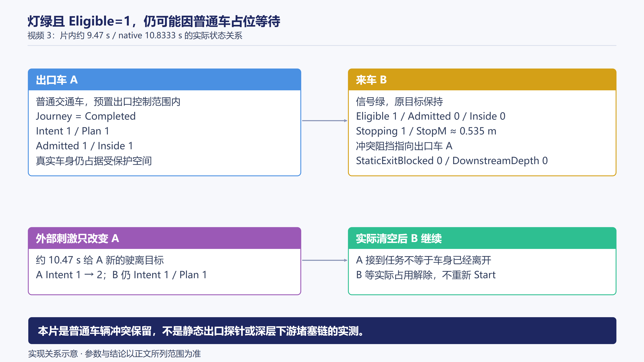Click footer note 实现关系示意 · 参数与结论
Image resolution: width=644 pixels, height=362 pixels.
tap(114, 354)
